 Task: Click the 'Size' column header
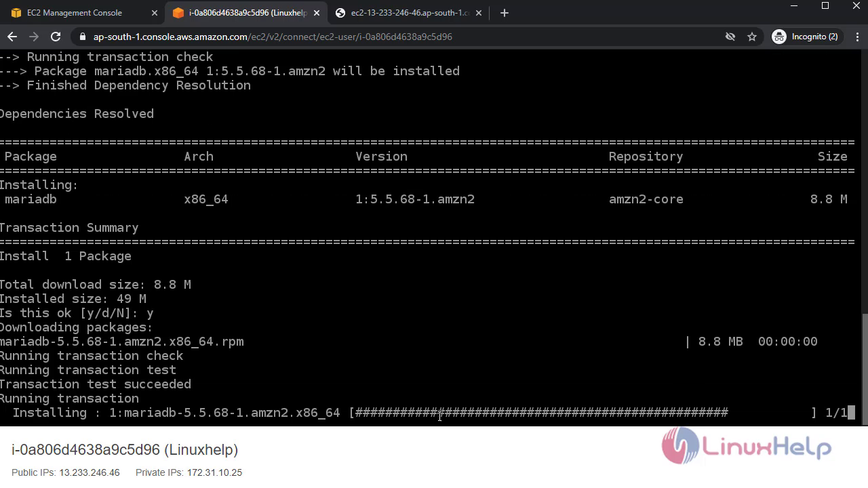pyautogui.click(x=832, y=156)
